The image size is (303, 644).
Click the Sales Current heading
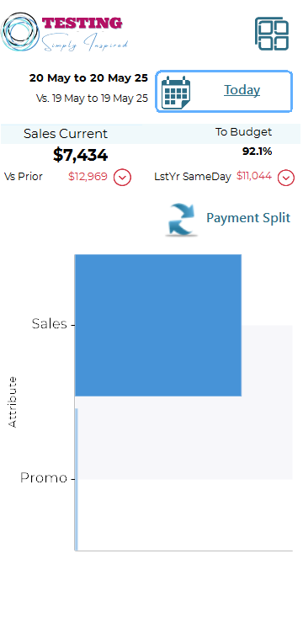(66, 134)
